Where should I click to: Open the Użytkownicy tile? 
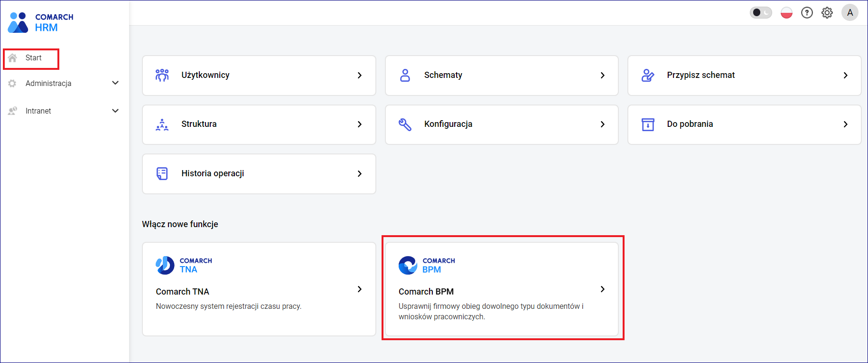click(x=259, y=75)
